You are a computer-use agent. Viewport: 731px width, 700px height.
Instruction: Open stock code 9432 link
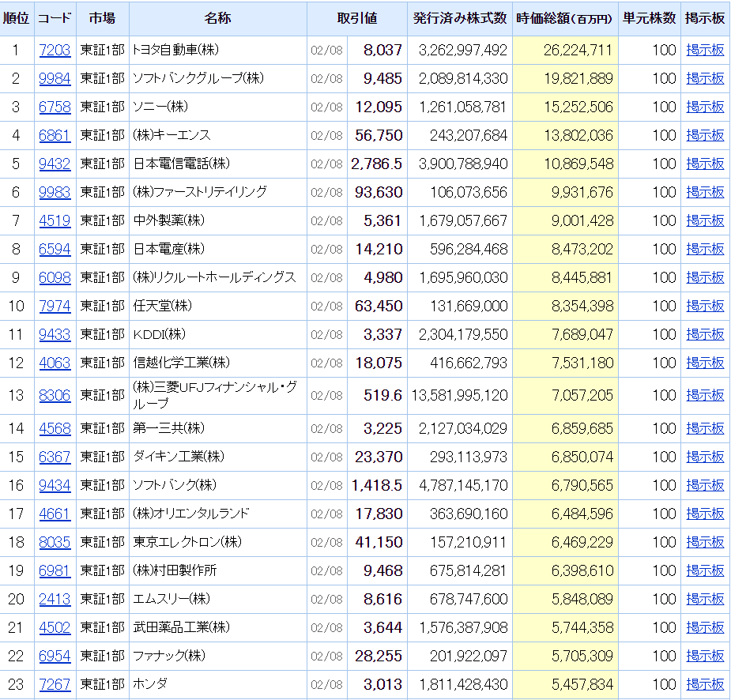click(55, 164)
